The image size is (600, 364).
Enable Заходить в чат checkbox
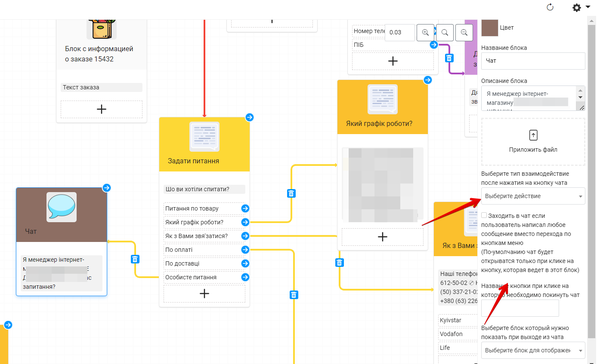coord(484,215)
